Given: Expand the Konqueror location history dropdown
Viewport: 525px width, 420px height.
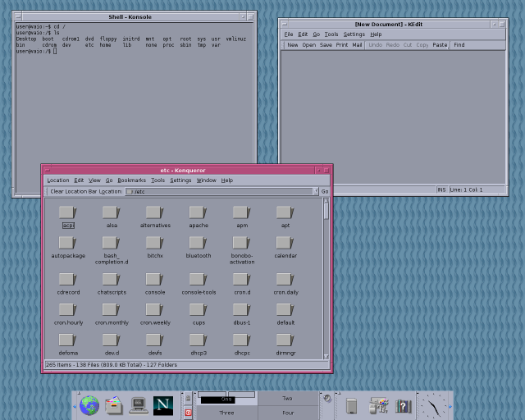Looking at the screenshot, I should coord(315,191).
